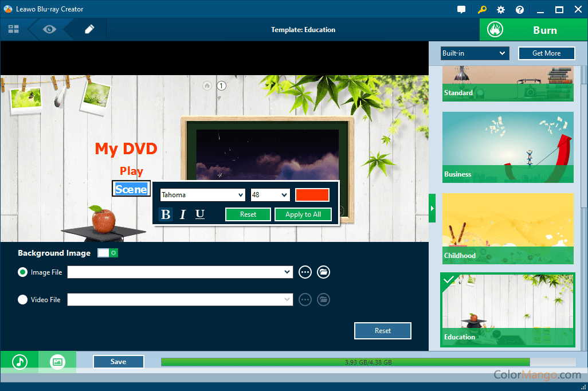The height and width of the screenshot is (391, 588).
Task: Select the Play menu text item
Action: (131, 171)
